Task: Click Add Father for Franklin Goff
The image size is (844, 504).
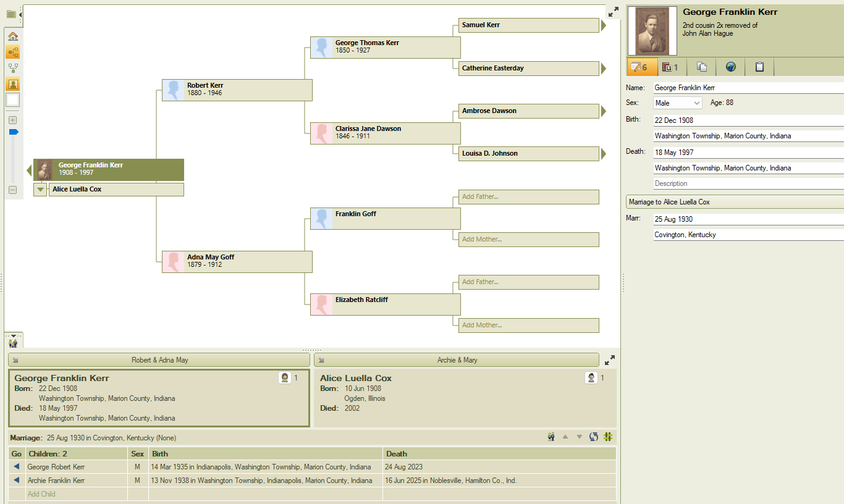Action: pyautogui.click(x=528, y=197)
